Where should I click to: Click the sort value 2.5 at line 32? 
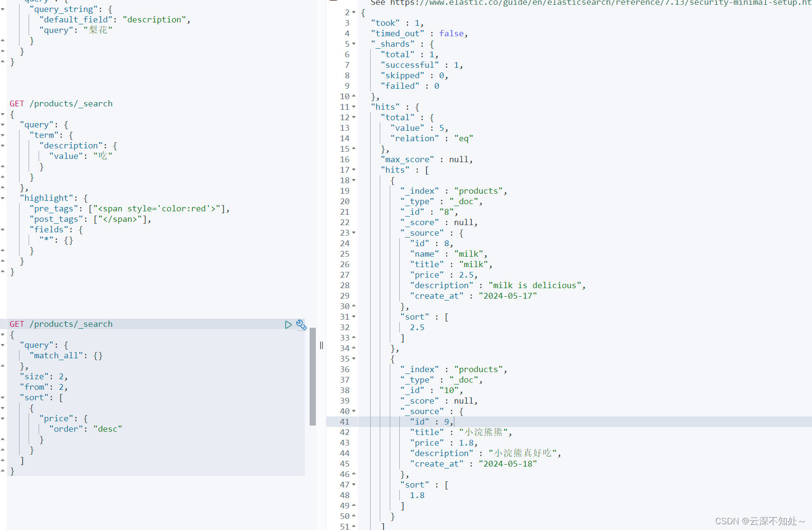coord(417,327)
